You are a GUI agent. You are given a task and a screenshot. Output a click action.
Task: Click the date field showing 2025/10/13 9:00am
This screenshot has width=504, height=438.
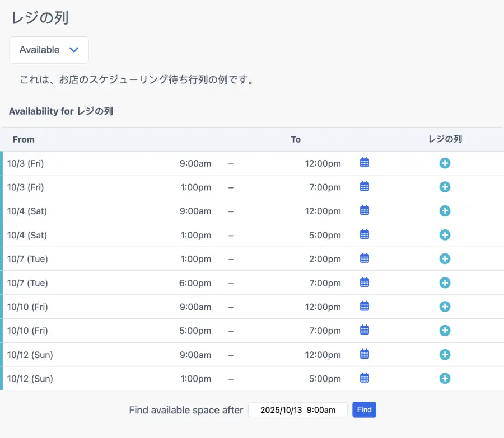[x=297, y=410]
